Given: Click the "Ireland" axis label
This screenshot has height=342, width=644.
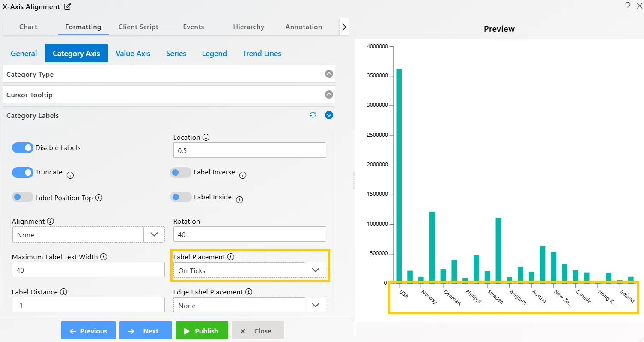Looking at the screenshot, I should tap(627, 296).
